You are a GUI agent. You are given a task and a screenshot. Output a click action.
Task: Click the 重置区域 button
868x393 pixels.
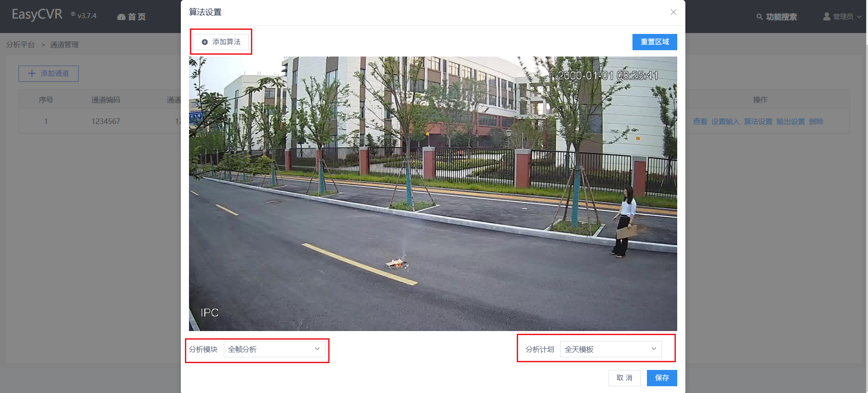point(655,42)
